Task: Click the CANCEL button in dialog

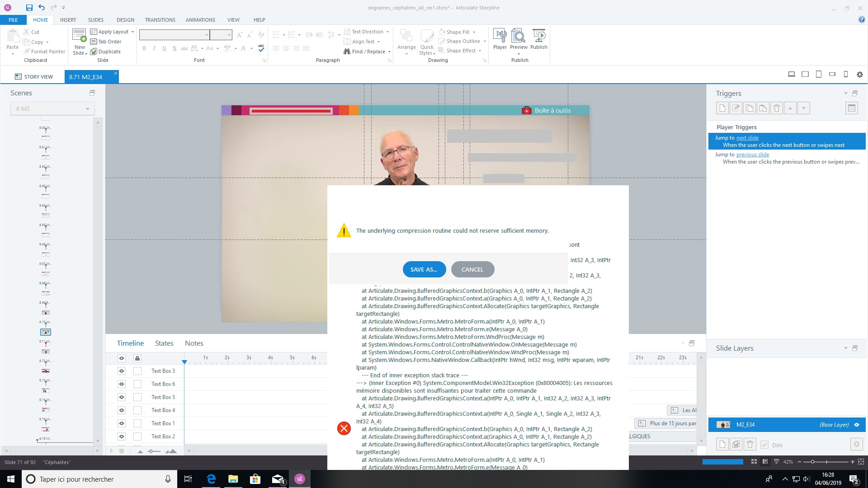Action: click(472, 269)
